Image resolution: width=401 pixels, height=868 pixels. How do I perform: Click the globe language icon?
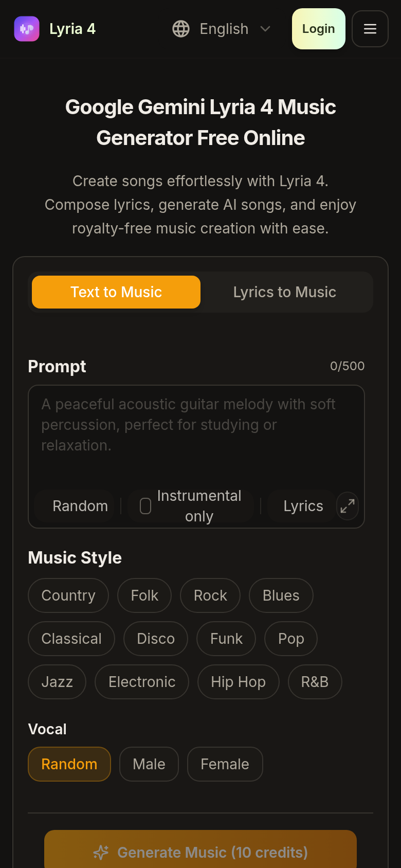click(181, 29)
